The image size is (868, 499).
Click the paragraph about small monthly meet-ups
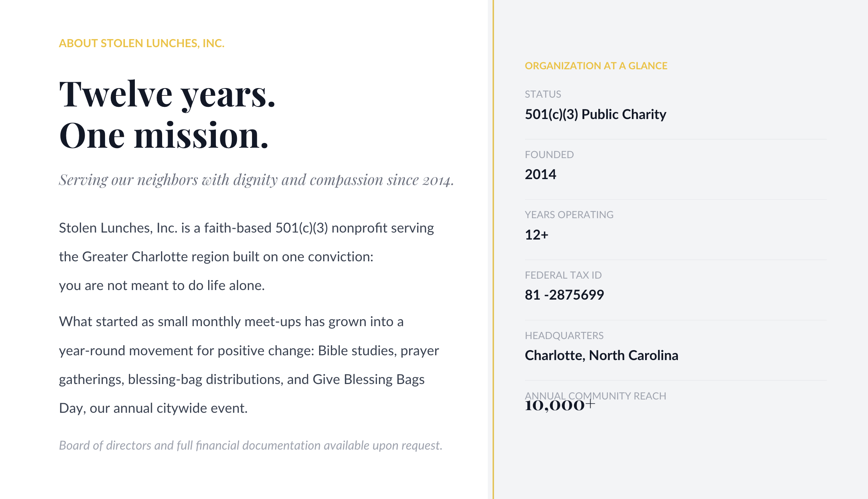tap(249, 365)
